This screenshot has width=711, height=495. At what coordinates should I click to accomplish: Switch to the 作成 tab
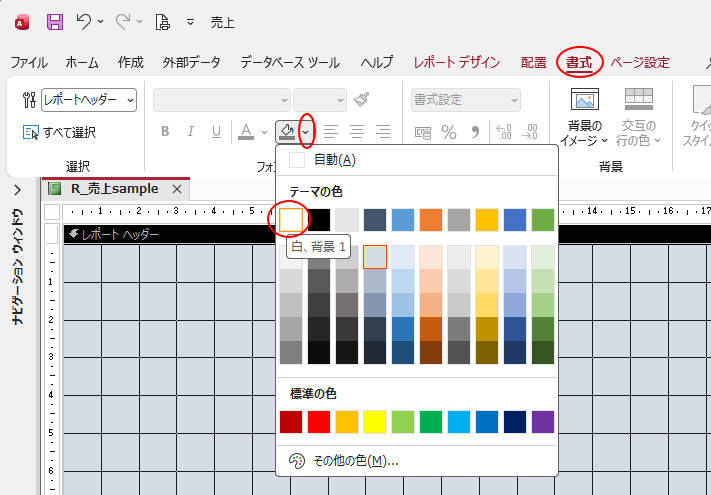pyautogui.click(x=131, y=62)
